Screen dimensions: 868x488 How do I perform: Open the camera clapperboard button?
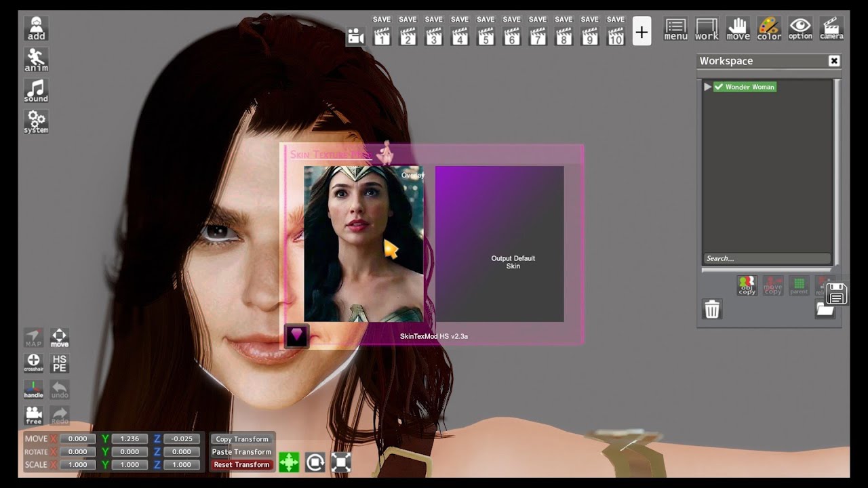click(x=831, y=29)
